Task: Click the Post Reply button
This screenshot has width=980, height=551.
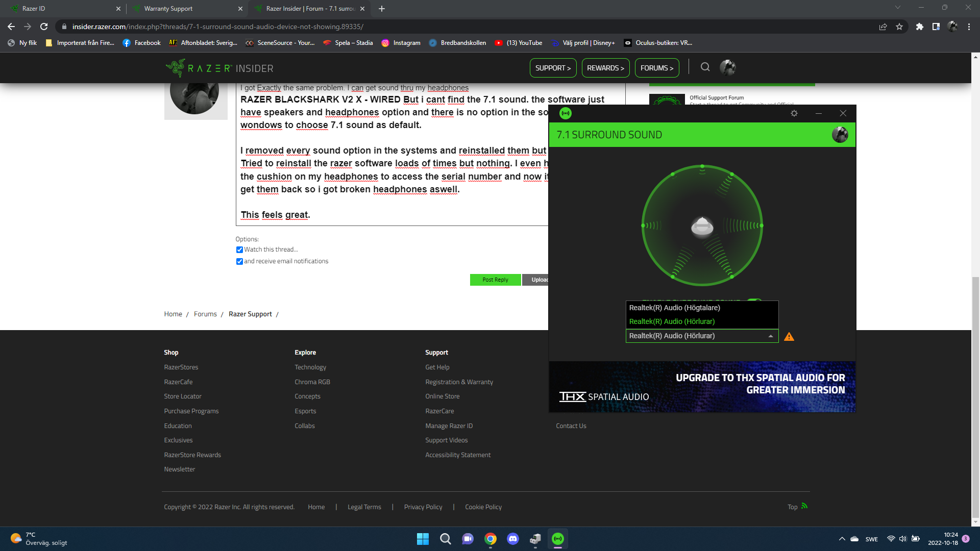Action: coord(495,280)
